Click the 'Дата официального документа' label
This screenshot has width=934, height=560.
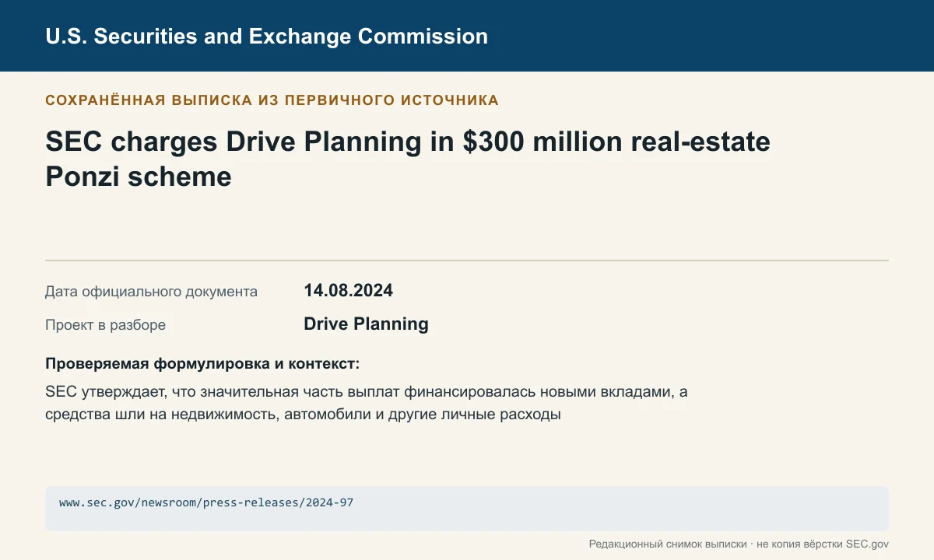[151, 292]
